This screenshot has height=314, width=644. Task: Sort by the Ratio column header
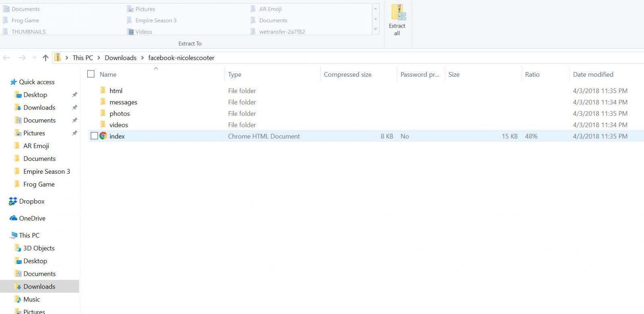532,75
